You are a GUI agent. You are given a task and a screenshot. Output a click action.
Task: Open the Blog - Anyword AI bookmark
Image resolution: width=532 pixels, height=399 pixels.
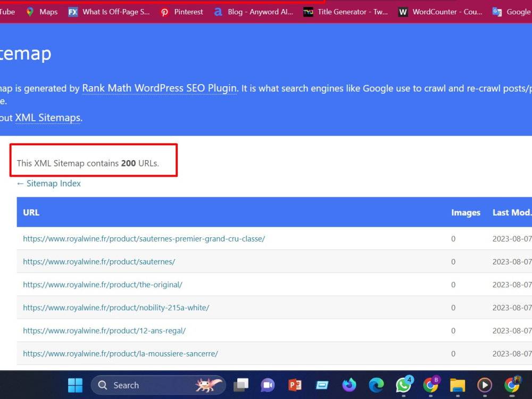click(x=254, y=12)
